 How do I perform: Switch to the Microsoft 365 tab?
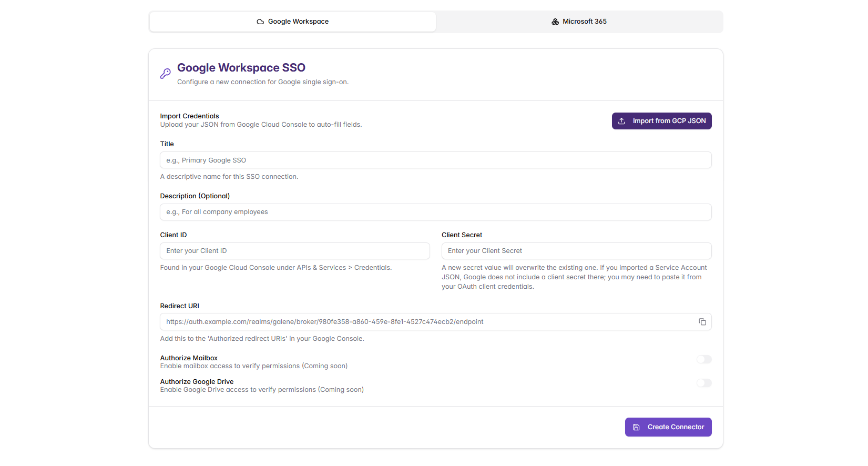point(579,22)
